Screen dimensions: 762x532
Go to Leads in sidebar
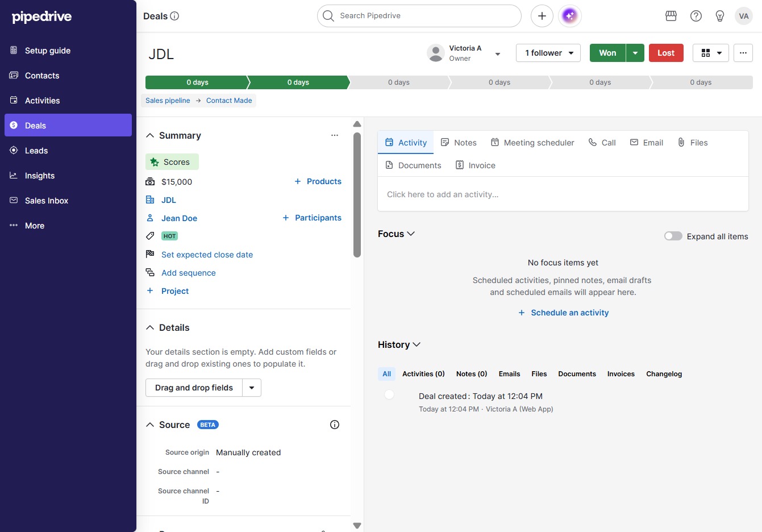point(68,151)
